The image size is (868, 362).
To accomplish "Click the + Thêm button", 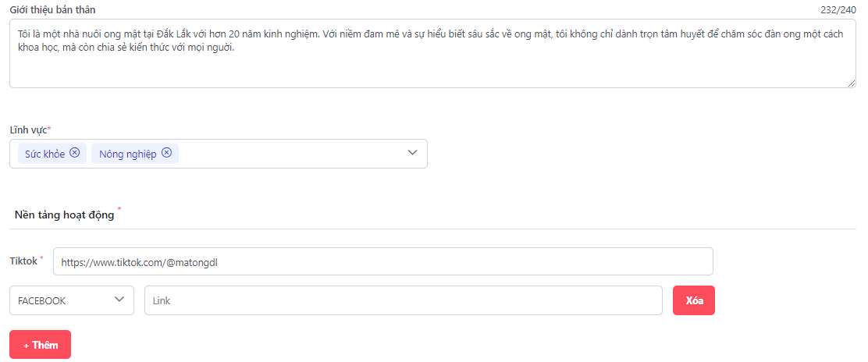I will [x=40, y=345].
